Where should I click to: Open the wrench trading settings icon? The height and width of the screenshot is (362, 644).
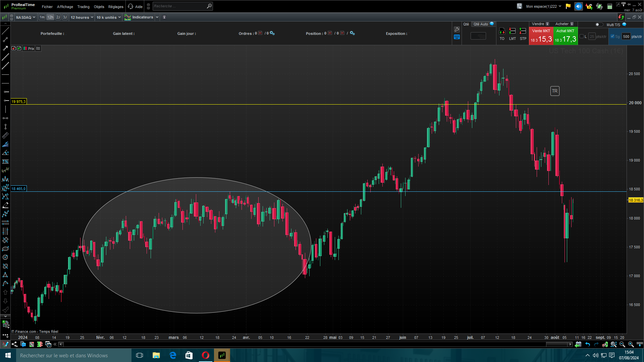pyautogui.click(x=457, y=29)
